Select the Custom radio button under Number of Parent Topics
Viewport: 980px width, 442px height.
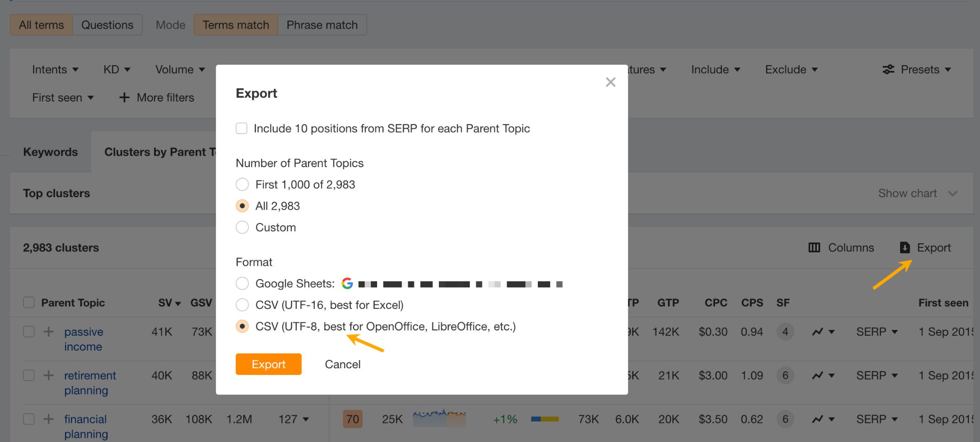pyautogui.click(x=242, y=227)
